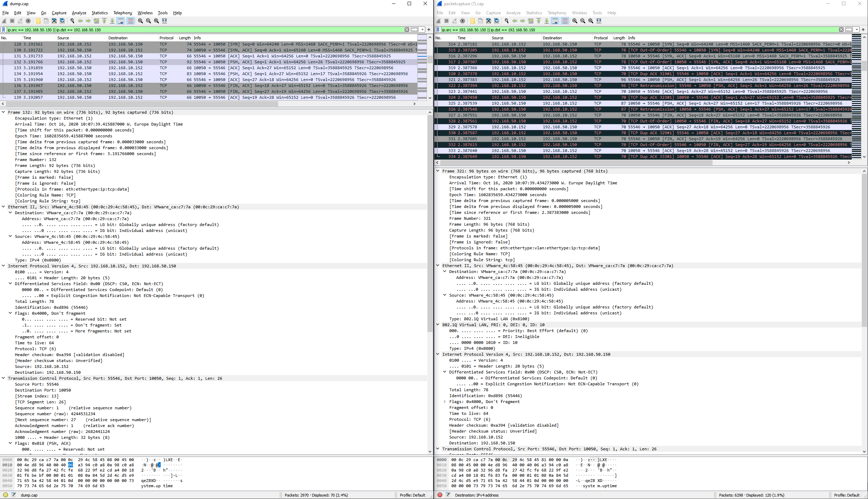Zoom out packet text in dump.cap
Viewport: 868px width, 499px height.
(148, 21)
